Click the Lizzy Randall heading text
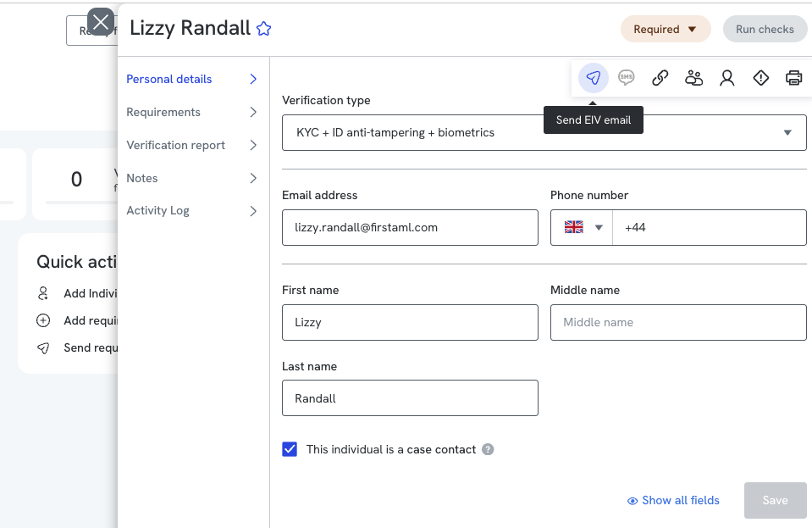Image resolution: width=812 pixels, height=528 pixels. point(190,28)
